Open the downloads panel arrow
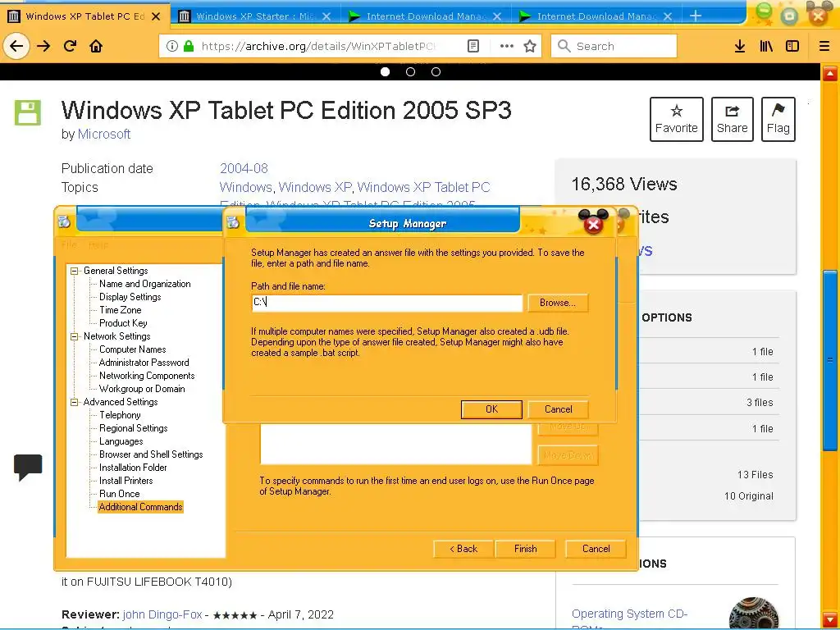This screenshot has width=840, height=630. point(740,46)
